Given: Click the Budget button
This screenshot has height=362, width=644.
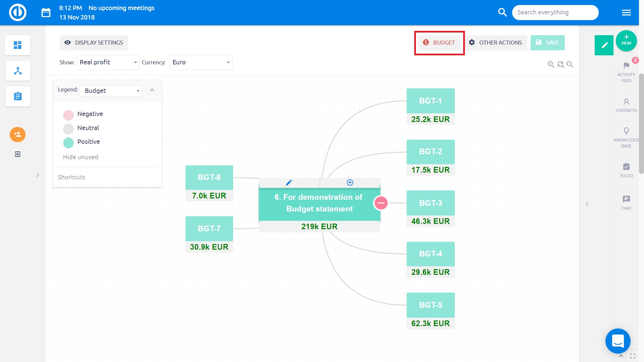Looking at the screenshot, I should click(439, 43).
